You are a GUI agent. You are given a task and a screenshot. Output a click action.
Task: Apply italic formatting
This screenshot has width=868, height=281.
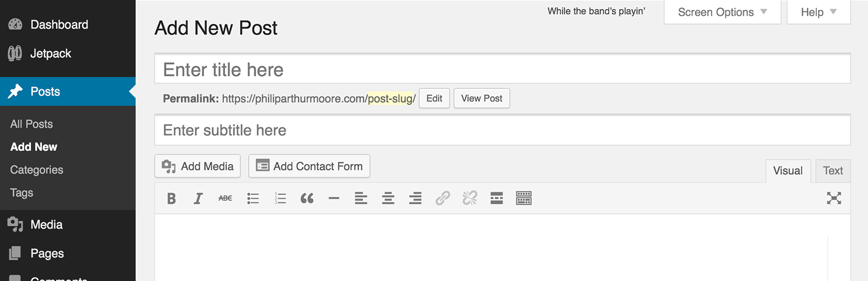tap(198, 198)
